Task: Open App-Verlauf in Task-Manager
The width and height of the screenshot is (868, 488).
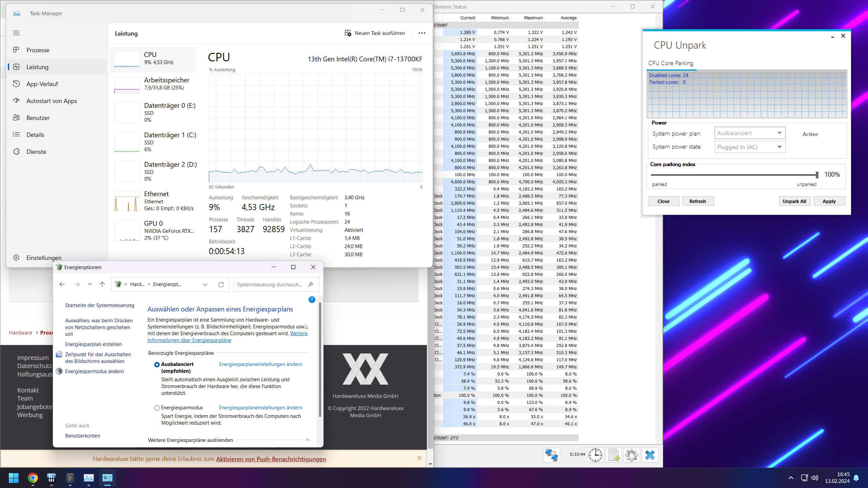Action: [57, 84]
